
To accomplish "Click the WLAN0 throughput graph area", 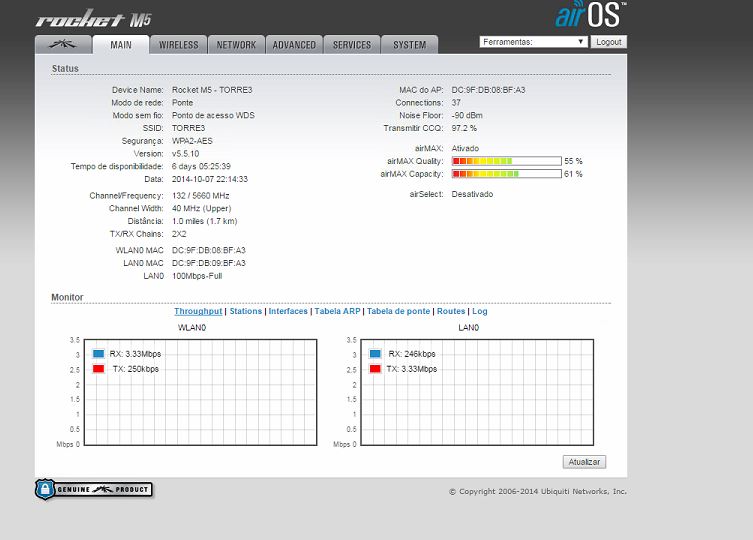I will [201, 393].
